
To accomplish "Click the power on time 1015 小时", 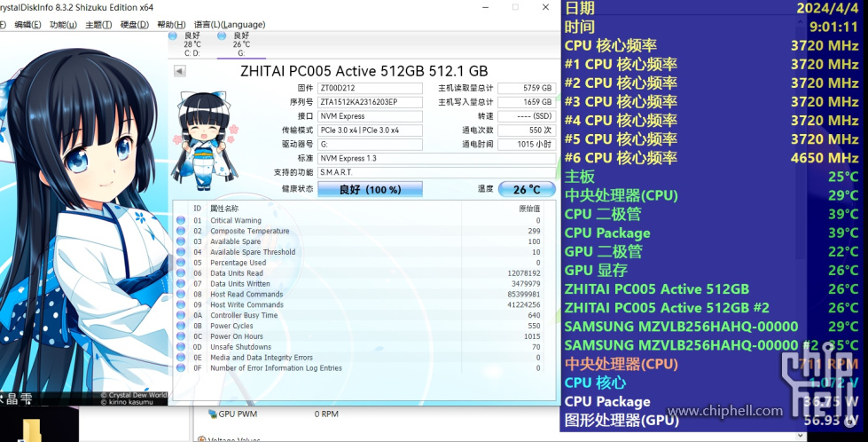I will click(527, 145).
